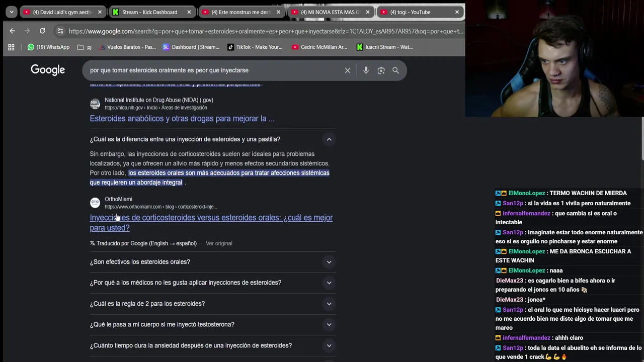The image size is (644, 362).
Task: Clear the search box with X
Action: 347,70
